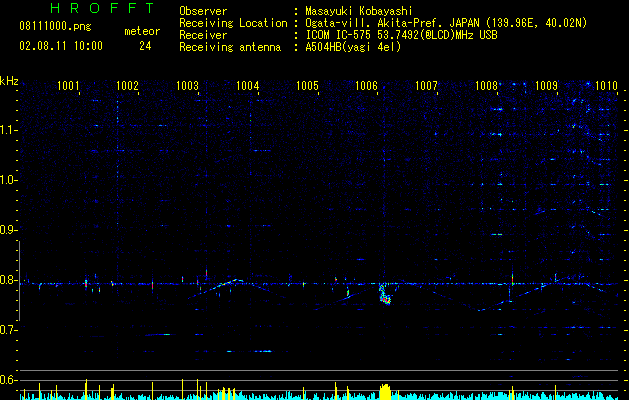Viewport: 629px width, 400px height.
Task: Click the kHz axis unit label
Action: point(9,81)
